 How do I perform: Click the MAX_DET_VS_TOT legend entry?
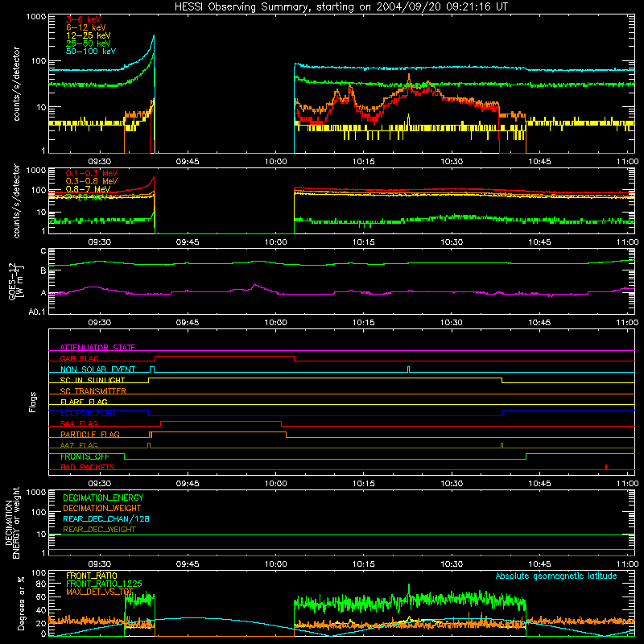(x=100, y=592)
